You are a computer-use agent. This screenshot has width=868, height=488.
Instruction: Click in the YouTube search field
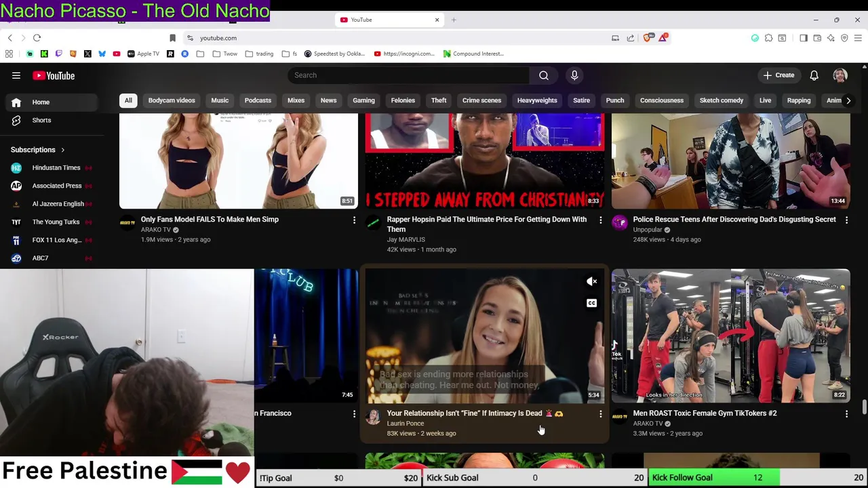coord(408,75)
